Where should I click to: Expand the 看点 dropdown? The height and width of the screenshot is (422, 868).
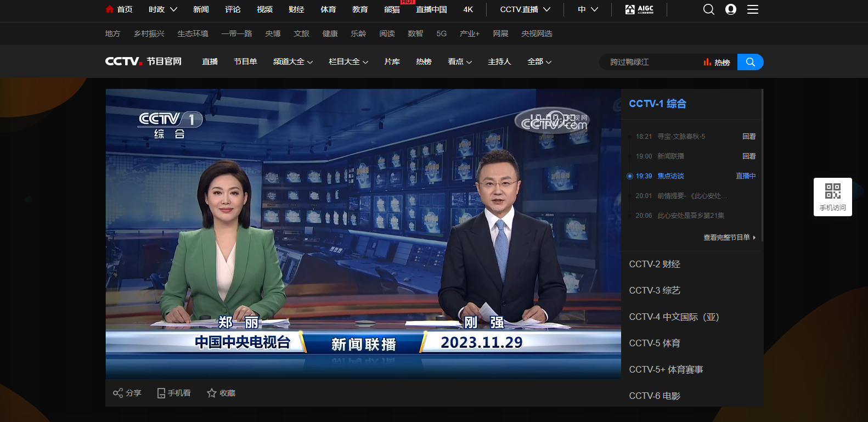[x=469, y=62]
